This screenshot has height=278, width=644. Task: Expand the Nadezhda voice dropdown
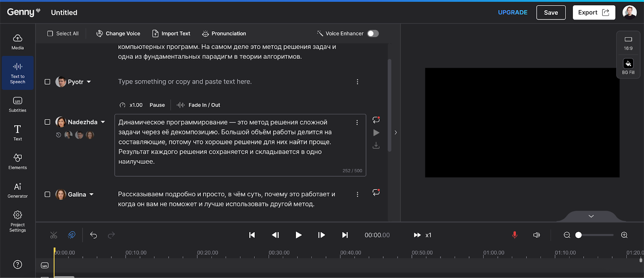click(103, 122)
